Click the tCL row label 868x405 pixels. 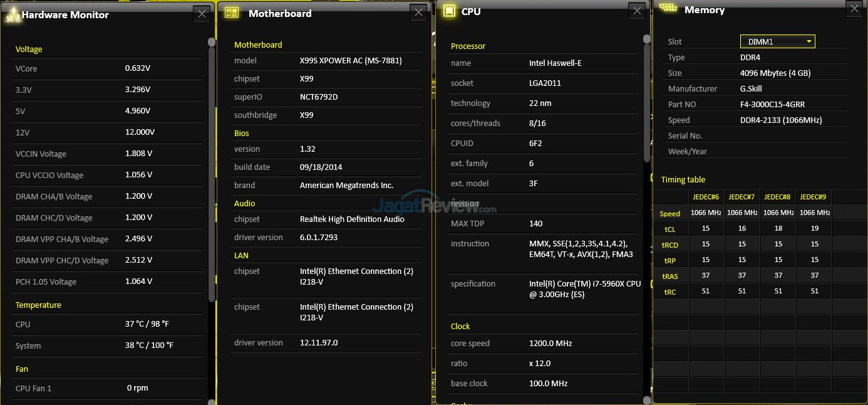point(669,229)
